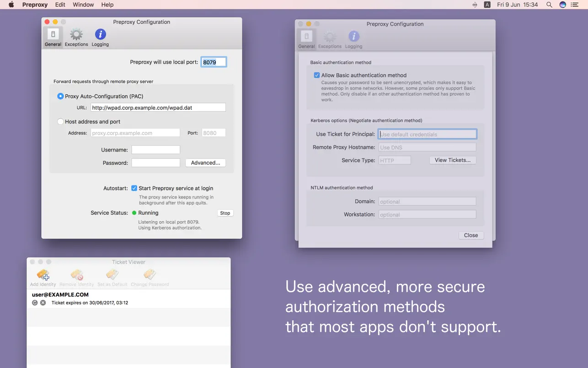Uncheck Start Preproxy service at login
588x368 pixels.
point(134,188)
